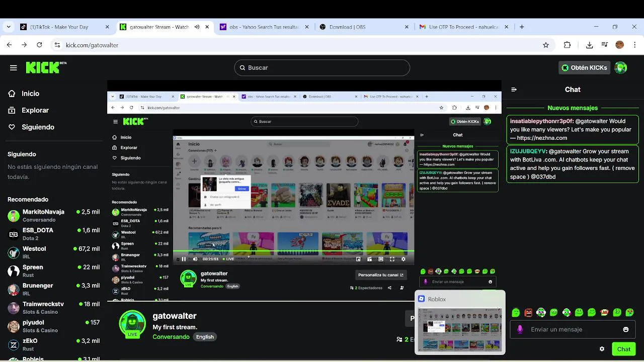Screen dimensions: 644x362
Task: Select the green emote with headset microphone
Action: click(567, 313)
